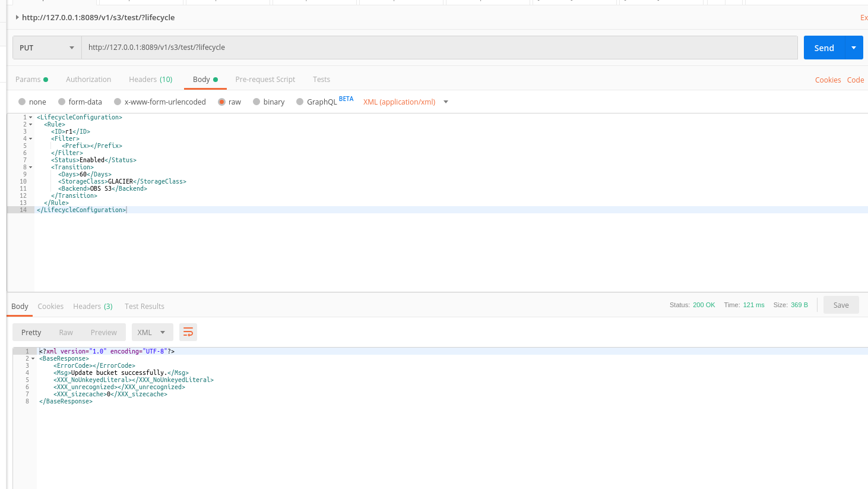Switch response view to Preview
868x489 pixels.
(104, 332)
